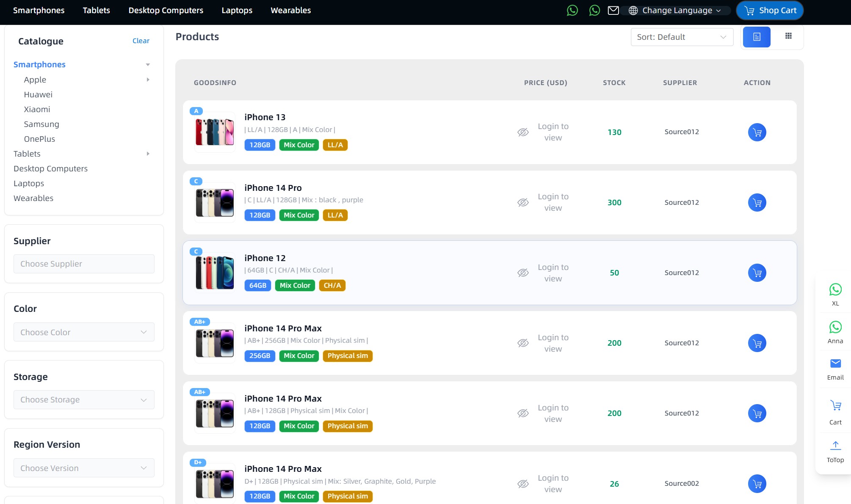This screenshot has width=851, height=504.
Task: Click Source002 supplier name
Action: (x=682, y=484)
